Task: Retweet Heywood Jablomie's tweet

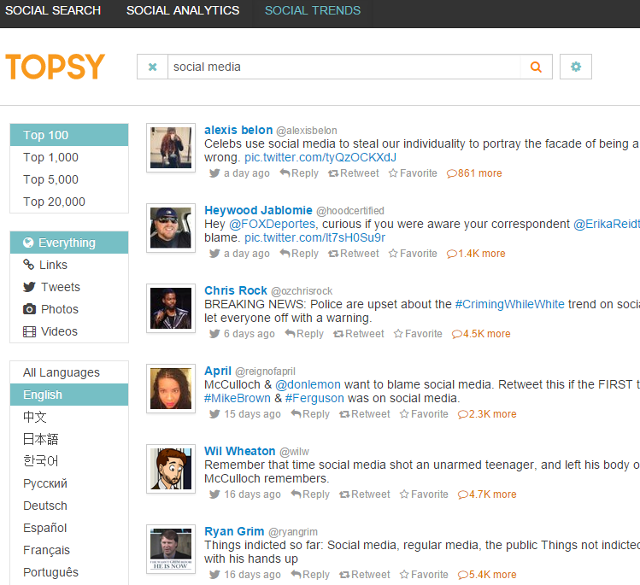Action: (354, 254)
